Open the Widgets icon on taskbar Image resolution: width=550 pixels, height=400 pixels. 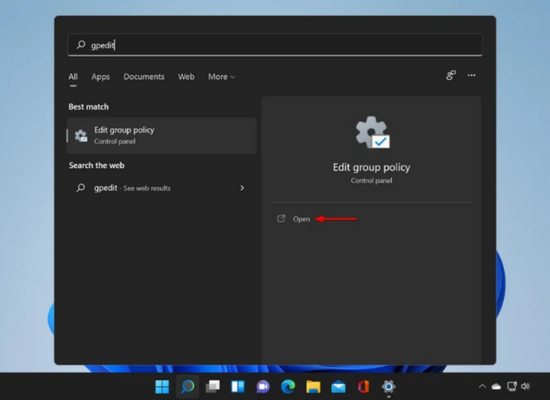[x=238, y=387]
